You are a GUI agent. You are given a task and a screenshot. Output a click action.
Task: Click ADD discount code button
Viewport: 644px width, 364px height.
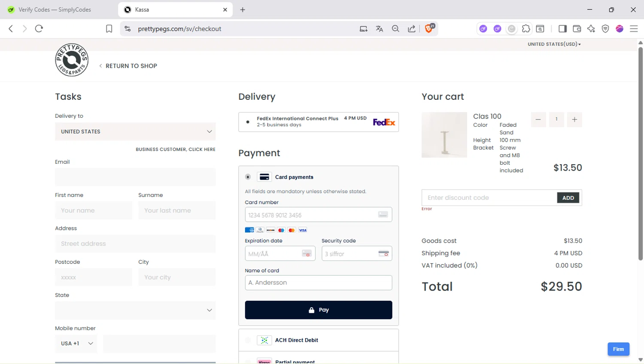[568, 198]
